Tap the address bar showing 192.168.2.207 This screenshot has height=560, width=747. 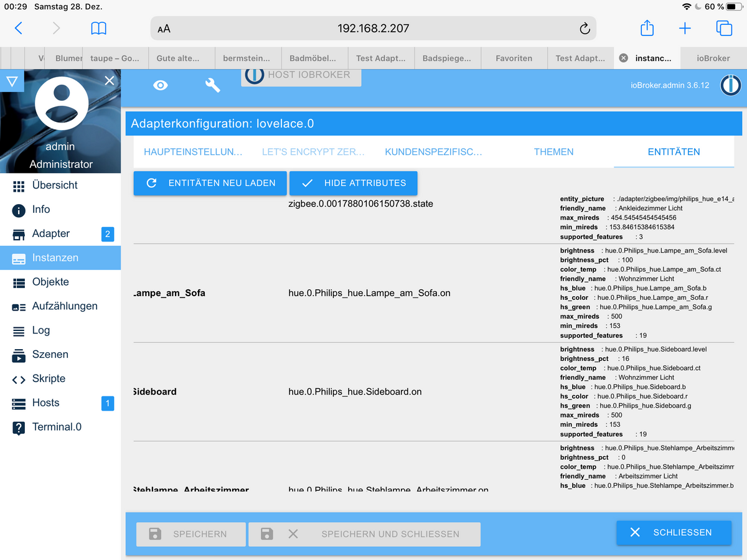(x=374, y=28)
